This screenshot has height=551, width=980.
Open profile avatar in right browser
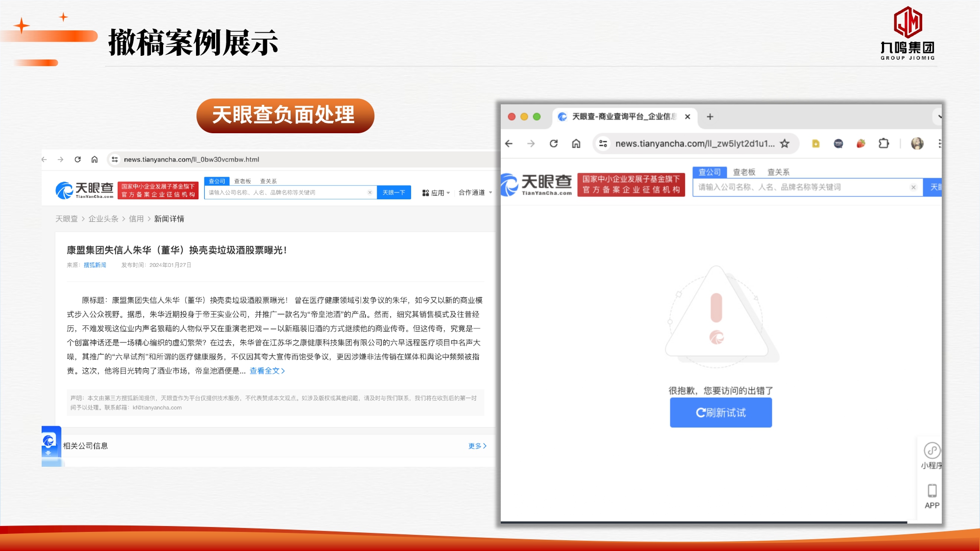pyautogui.click(x=917, y=144)
